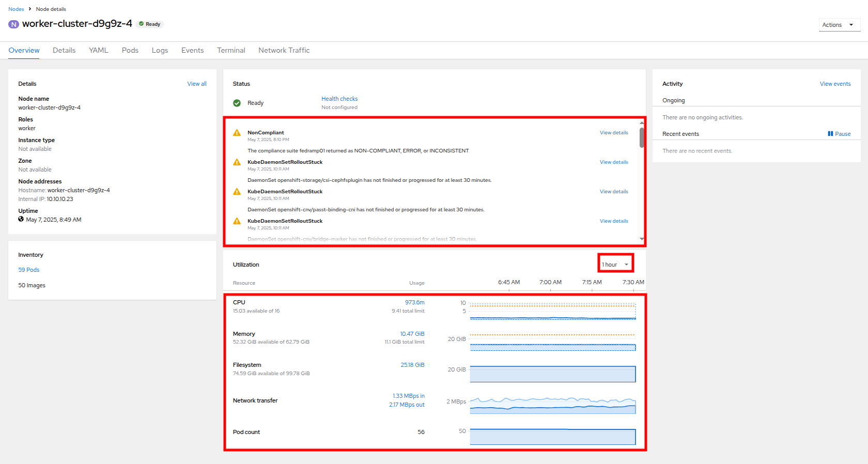Image resolution: width=868 pixels, height=464 pixels.
Task: Click the green check in title Ready badge
Action: (141, 24)
